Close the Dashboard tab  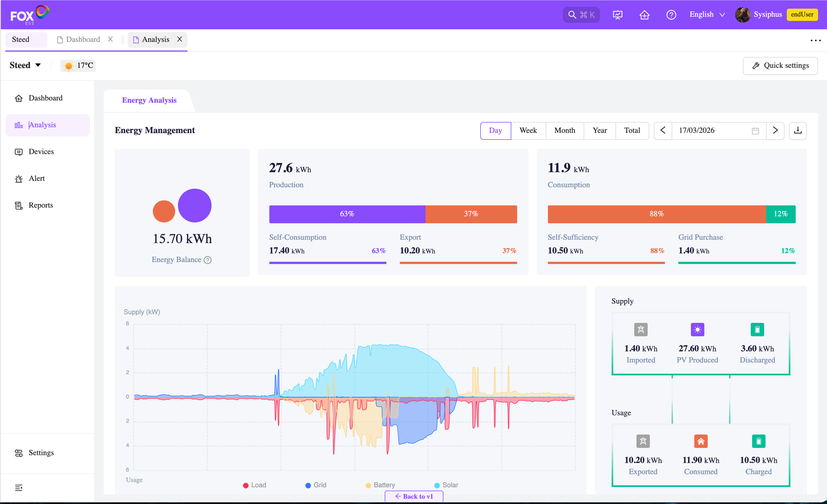tap(110, 39)
